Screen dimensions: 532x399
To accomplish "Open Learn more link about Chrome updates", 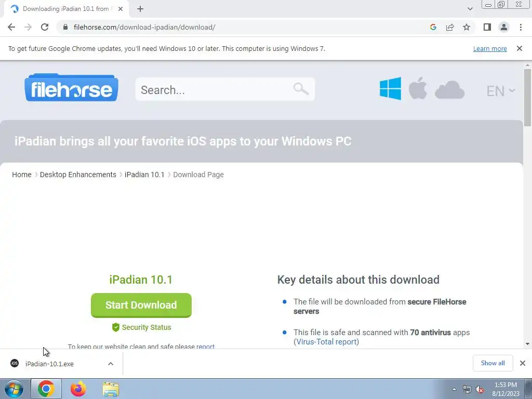I will [x=490, y=48].
